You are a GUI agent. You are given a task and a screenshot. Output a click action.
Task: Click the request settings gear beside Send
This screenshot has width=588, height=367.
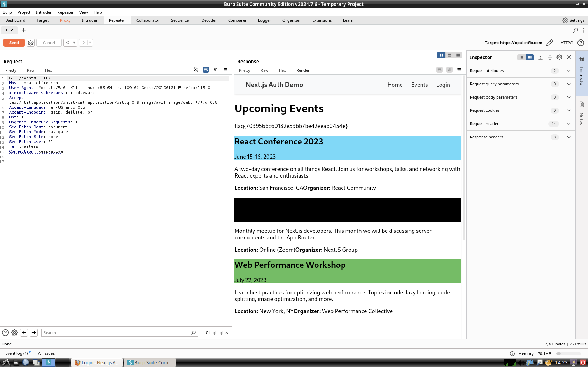[30, 43]
